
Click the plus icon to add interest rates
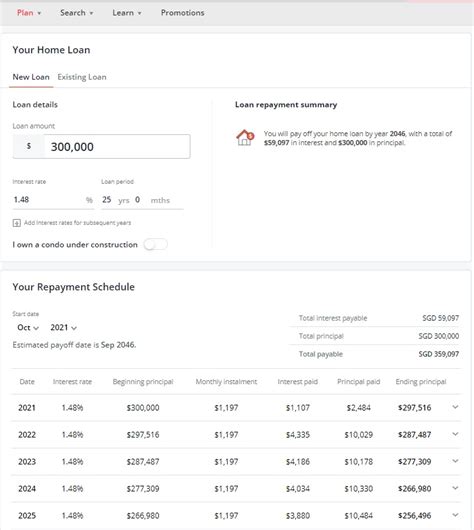point(17,223)
